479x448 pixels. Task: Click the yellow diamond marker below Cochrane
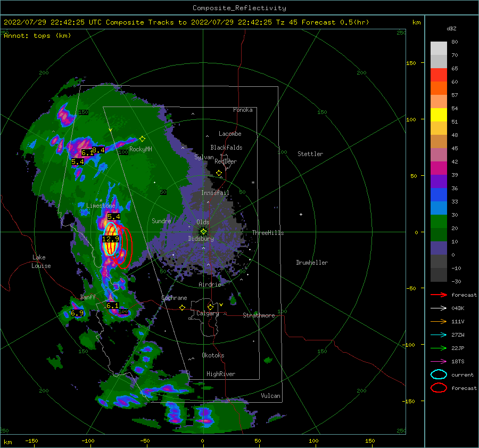[183, 307]
